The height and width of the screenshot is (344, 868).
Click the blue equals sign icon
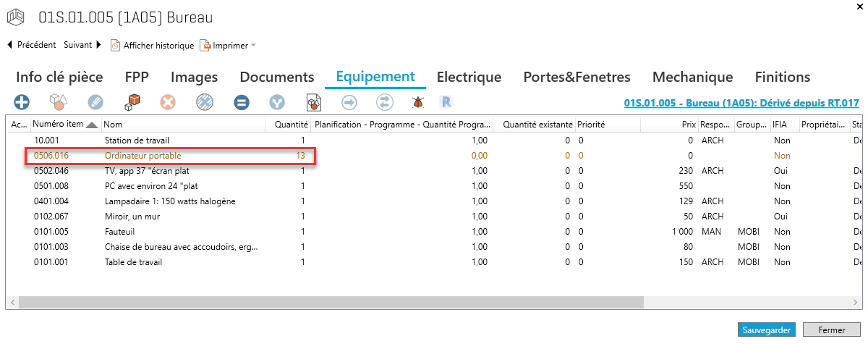(241, 102)
